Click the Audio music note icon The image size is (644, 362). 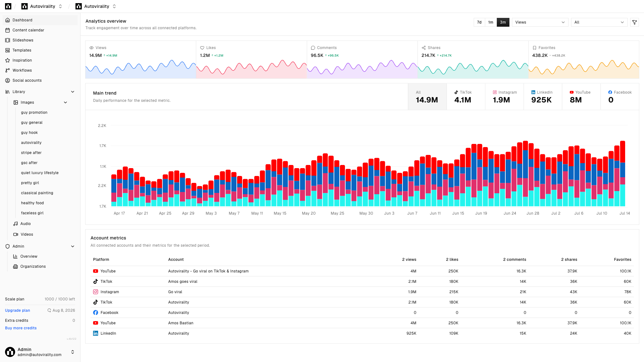point(15,224)
